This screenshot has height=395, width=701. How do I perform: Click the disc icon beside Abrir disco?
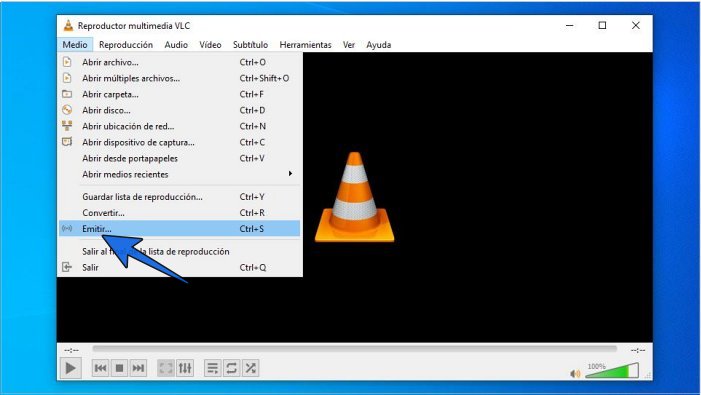click(67, 110)
